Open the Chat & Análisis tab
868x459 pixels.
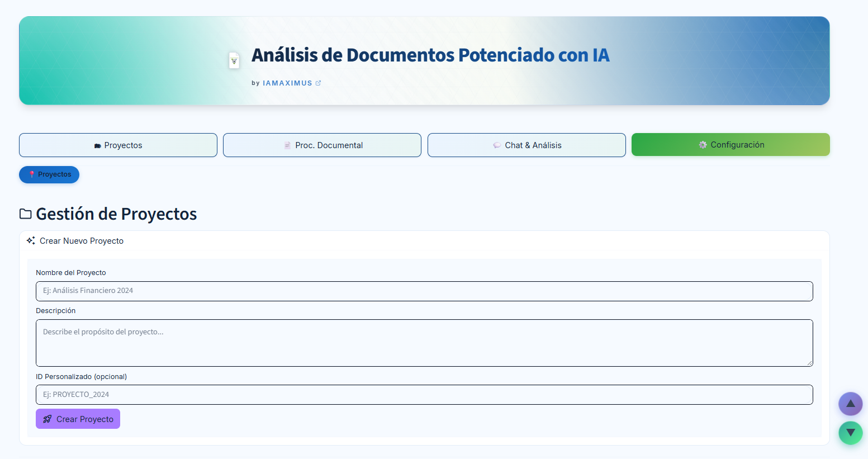tap(527, 145)
